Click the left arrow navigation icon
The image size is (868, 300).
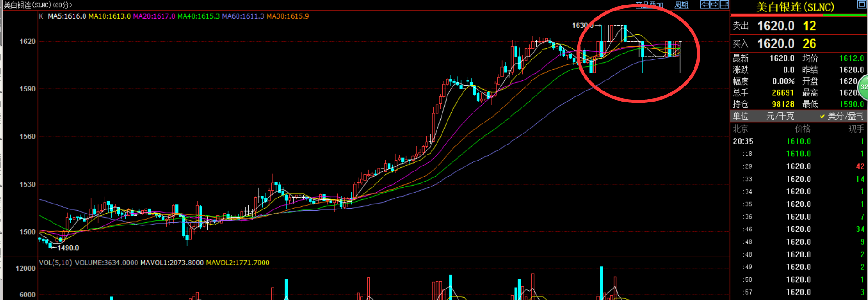click(x=705, y=5)
